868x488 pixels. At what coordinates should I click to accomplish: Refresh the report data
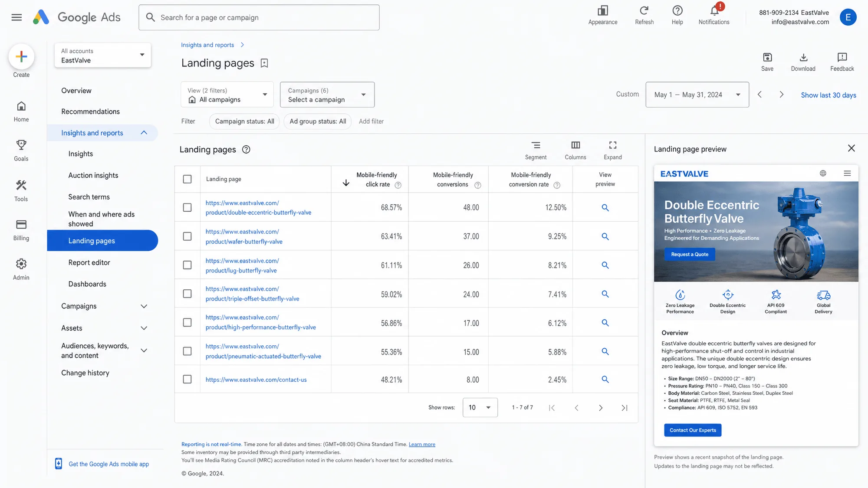coord(644,16)
